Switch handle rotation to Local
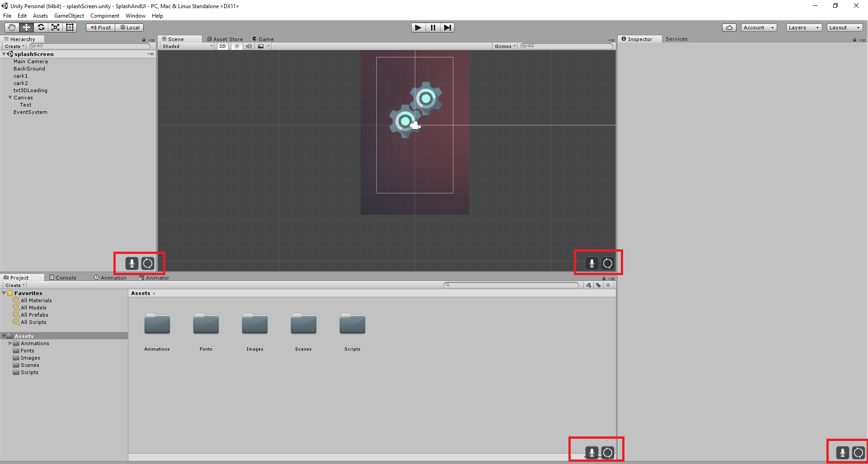868x464 pixels. point(130,27)
